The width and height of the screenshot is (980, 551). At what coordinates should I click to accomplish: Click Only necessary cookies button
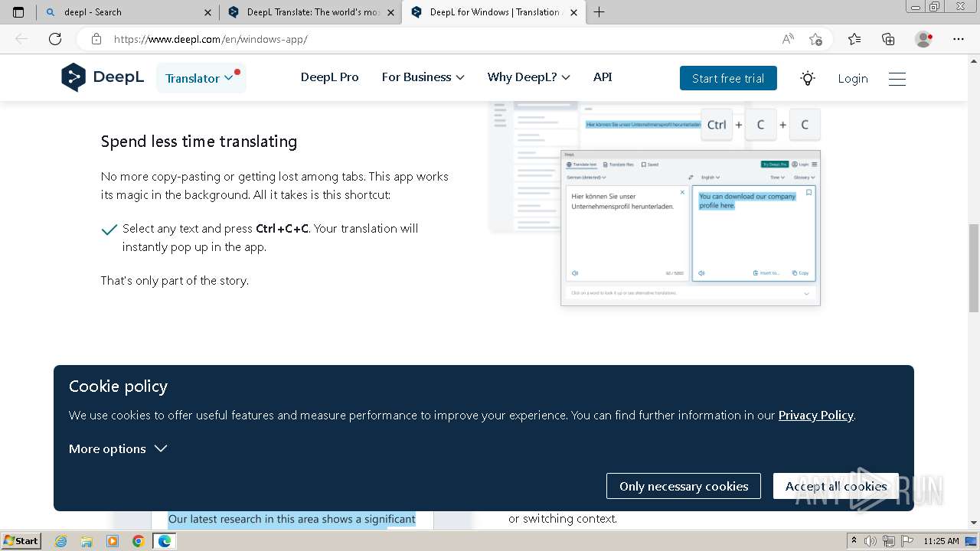684,486
